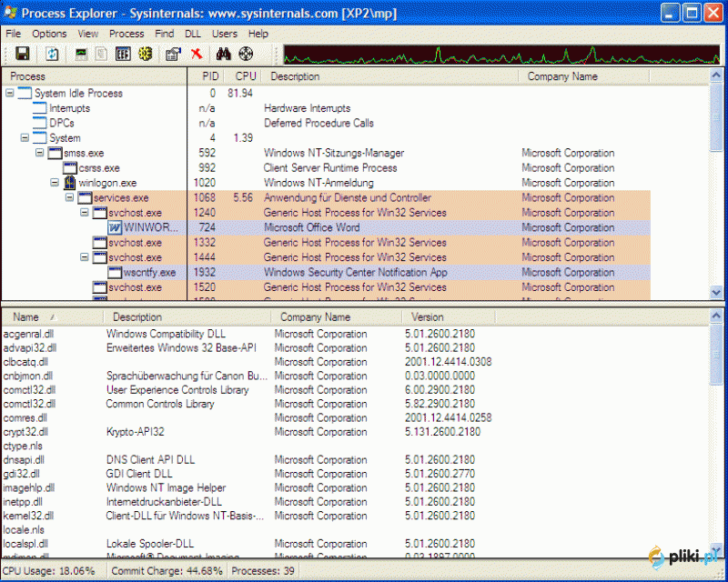Click the csrss.exe window icon

[70, 167]
